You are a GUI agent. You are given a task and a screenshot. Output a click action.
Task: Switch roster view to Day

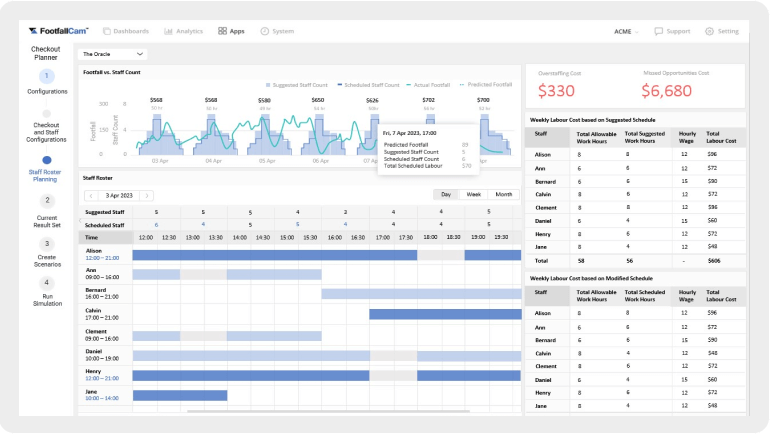tap(446, 194)
